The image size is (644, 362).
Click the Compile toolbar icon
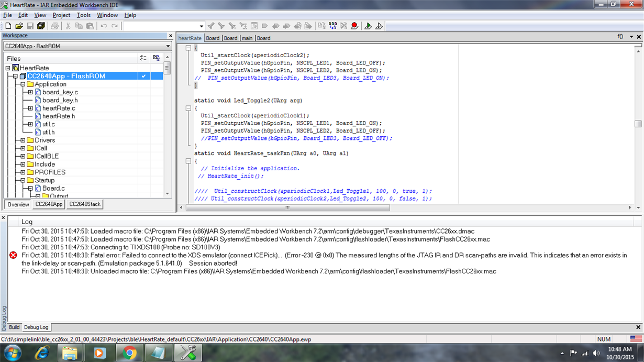321,26
